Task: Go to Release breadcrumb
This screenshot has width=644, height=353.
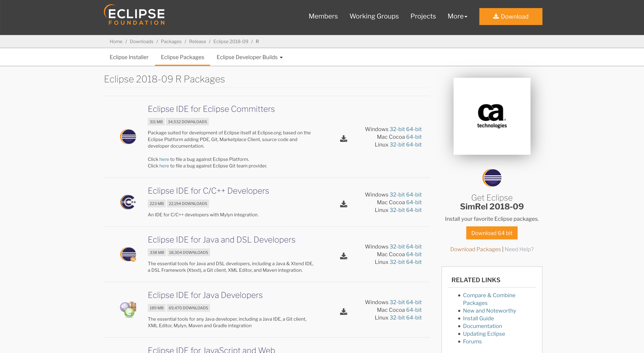Action: (x=197, y=42)
